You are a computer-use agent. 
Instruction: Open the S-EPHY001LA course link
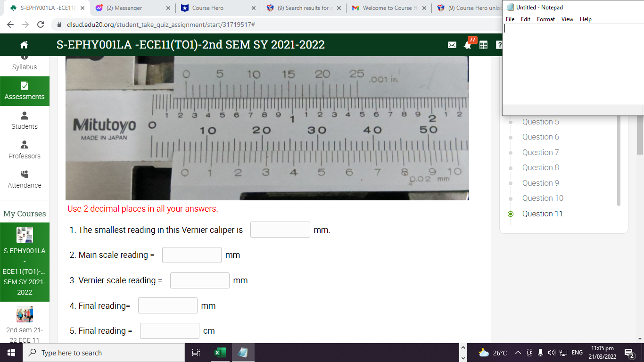pos(25,262)
